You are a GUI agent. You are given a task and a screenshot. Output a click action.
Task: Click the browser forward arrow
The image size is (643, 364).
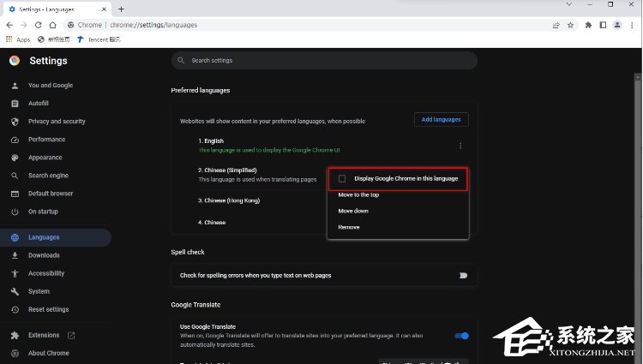click(24, 25)
